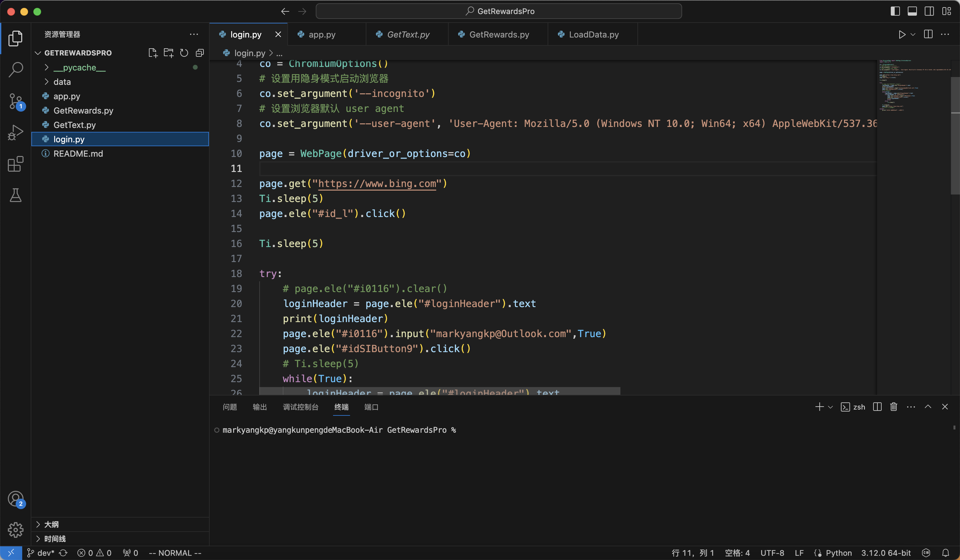Open GetRewards.py from the explorer
Viewport: 960px width, 560px height.
[x=120, y=110]
